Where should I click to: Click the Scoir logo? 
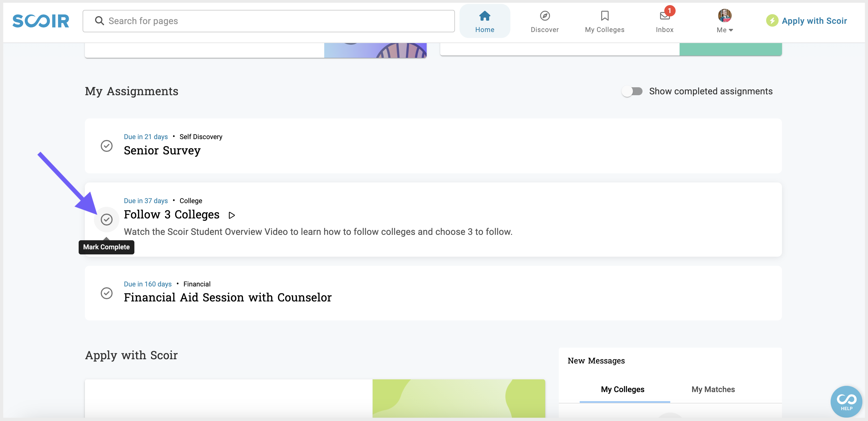pos(40,21)
